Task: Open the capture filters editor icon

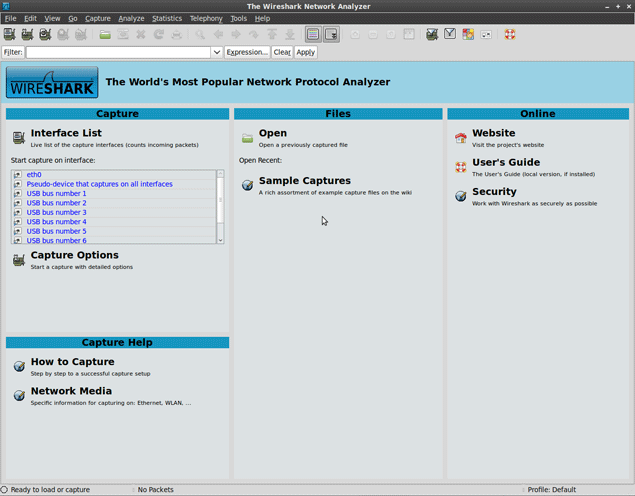Action: pyautogui.click(x=432, y=35)
